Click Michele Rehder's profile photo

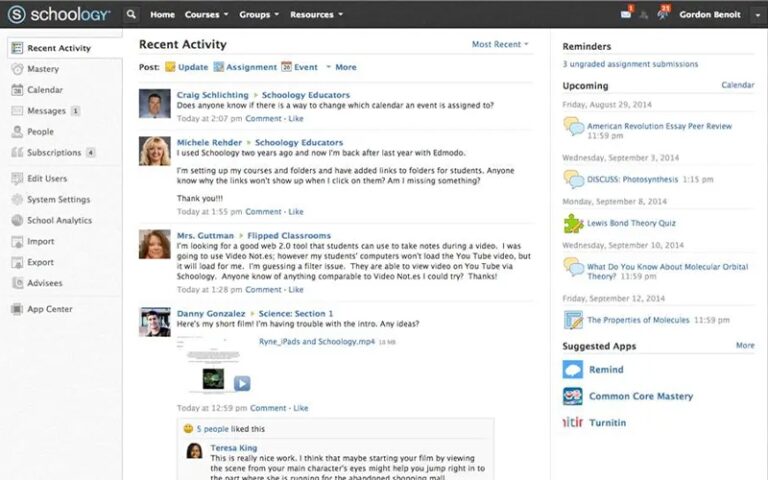click(x=155, y=151)
